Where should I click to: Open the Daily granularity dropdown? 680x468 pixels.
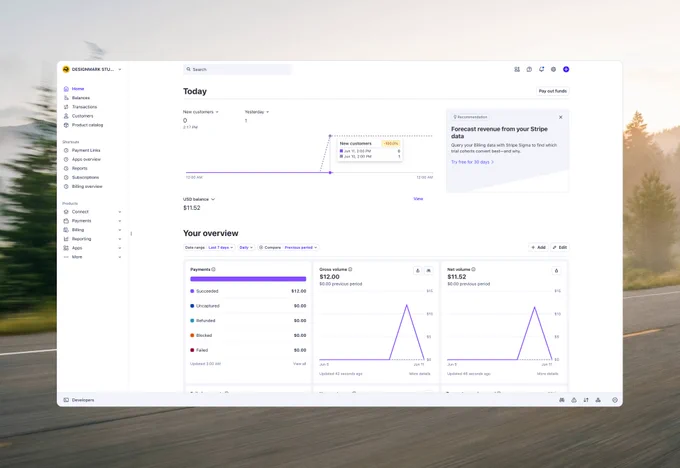[246, 248]
